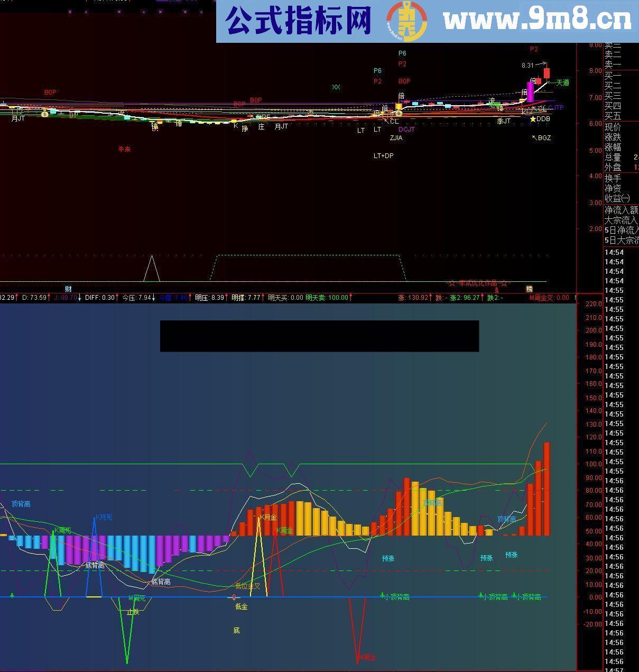639x672 pixels.
Task: Click the LT+DP annotation on chart
Action: click(x=383, y=156)
